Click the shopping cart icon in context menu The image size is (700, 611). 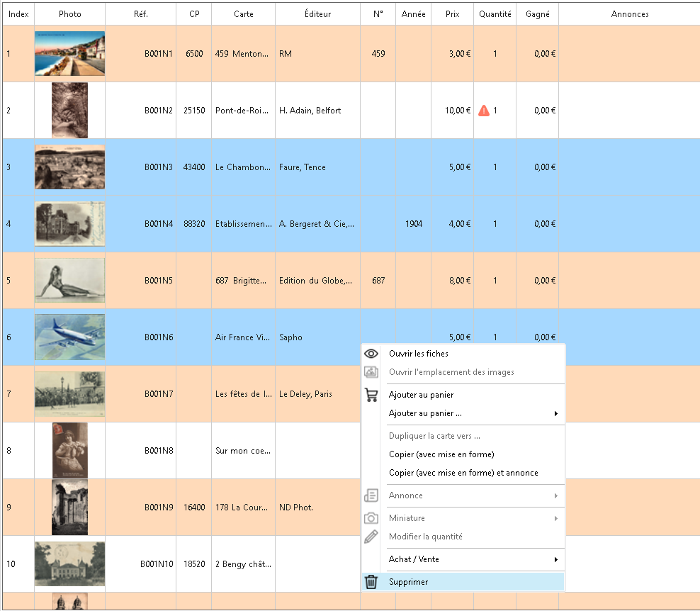click(x=371, y=395)
